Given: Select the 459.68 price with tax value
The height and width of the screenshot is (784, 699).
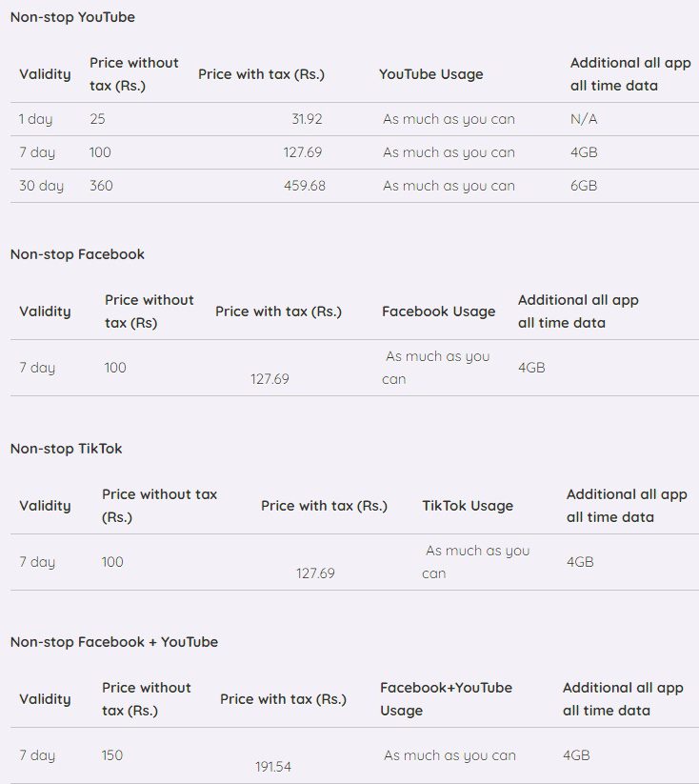Looking at the screenshot, I should 305,186.
